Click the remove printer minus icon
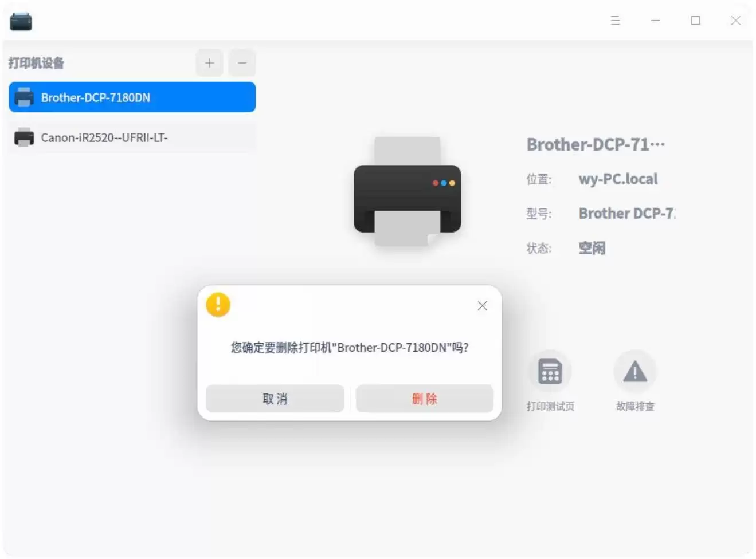The width and height of the screenshot is (756, 559). tap(242, 63)
